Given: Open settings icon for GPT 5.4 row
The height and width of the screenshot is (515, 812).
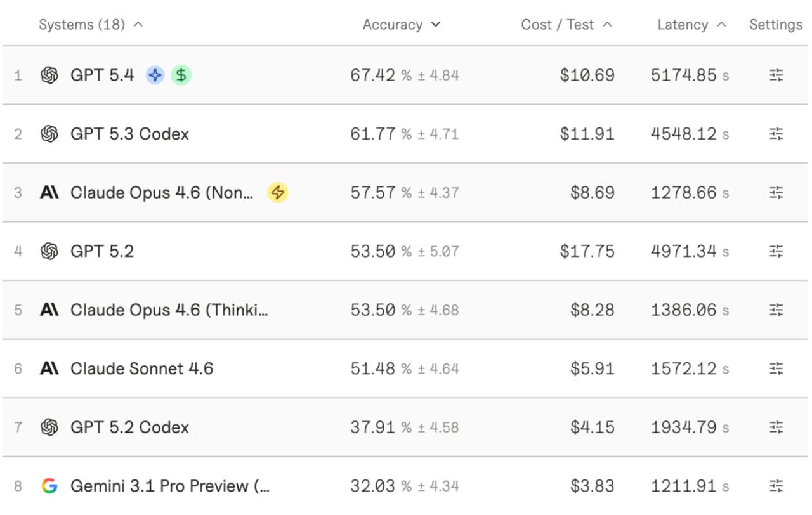Looking at the screenshot, I should click(x=776, y=75).
